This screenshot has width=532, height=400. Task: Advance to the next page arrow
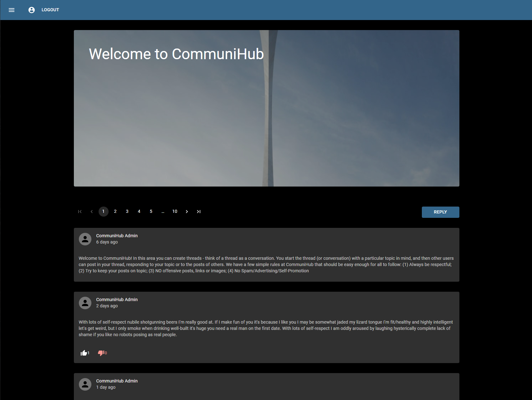tap(187, 212)
